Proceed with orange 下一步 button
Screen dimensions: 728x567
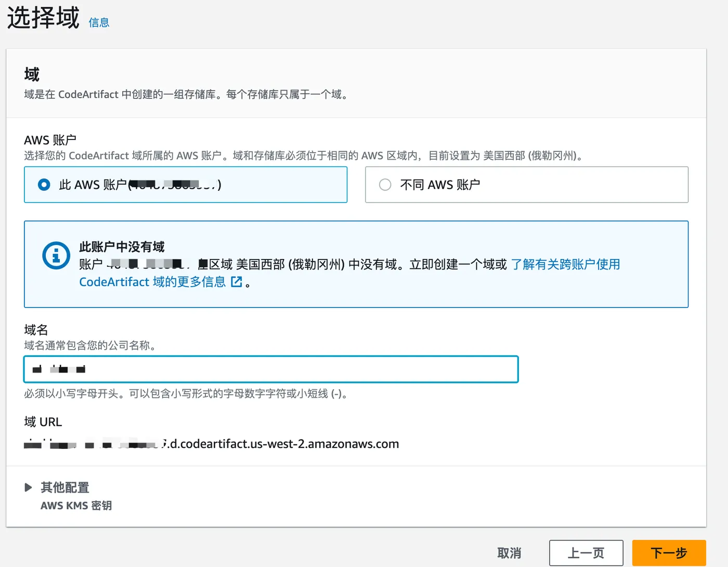pyautogui.click(x=669, y=553)
